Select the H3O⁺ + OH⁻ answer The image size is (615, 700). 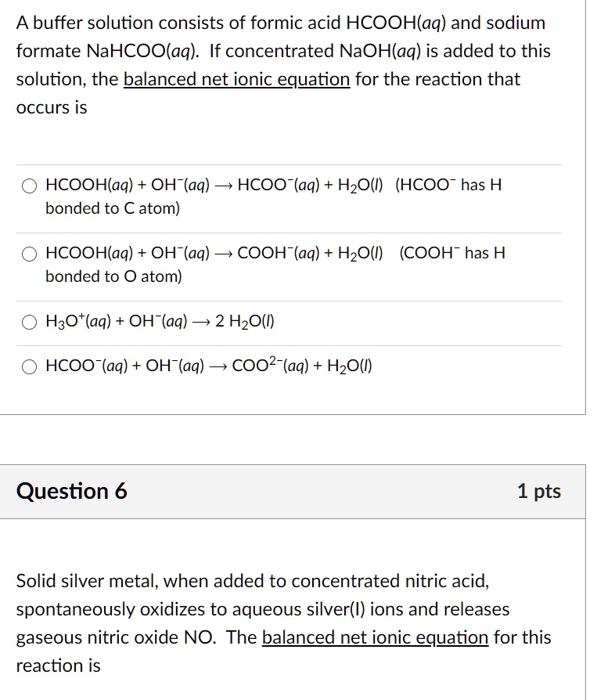click(30, 321)
